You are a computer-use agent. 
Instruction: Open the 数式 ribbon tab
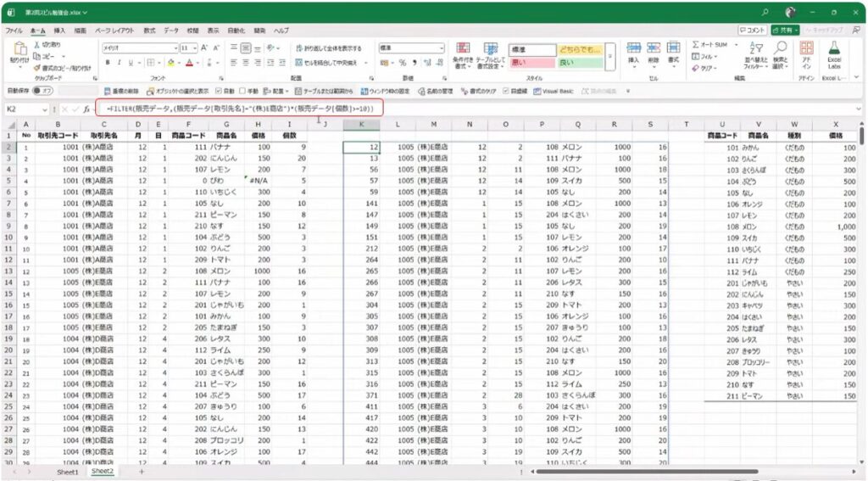click(x=149, y=31)
